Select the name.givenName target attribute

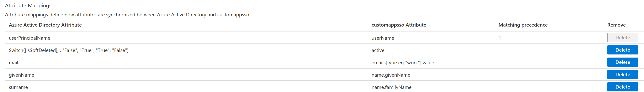(x=391, y=75)
